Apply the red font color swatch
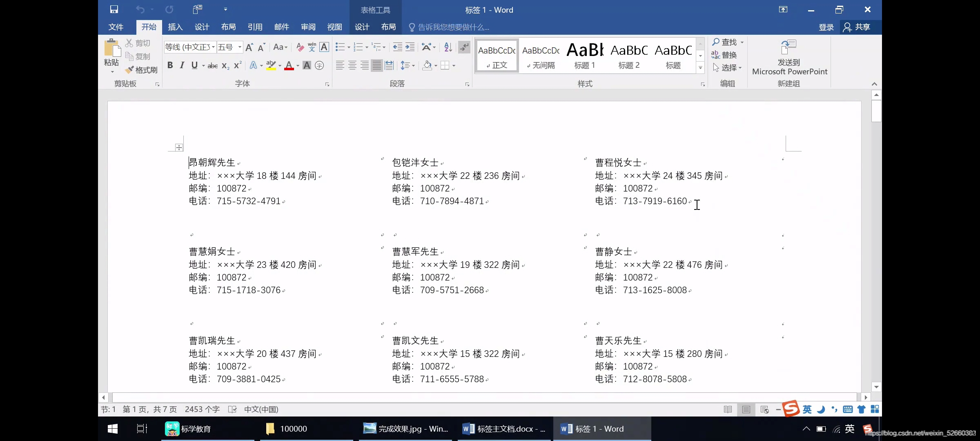 click(x=289, y=65)
